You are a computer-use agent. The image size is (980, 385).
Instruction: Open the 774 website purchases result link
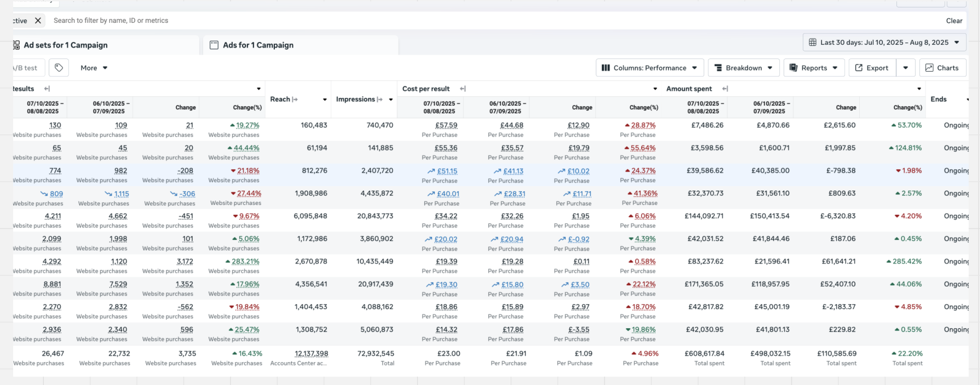55,171
